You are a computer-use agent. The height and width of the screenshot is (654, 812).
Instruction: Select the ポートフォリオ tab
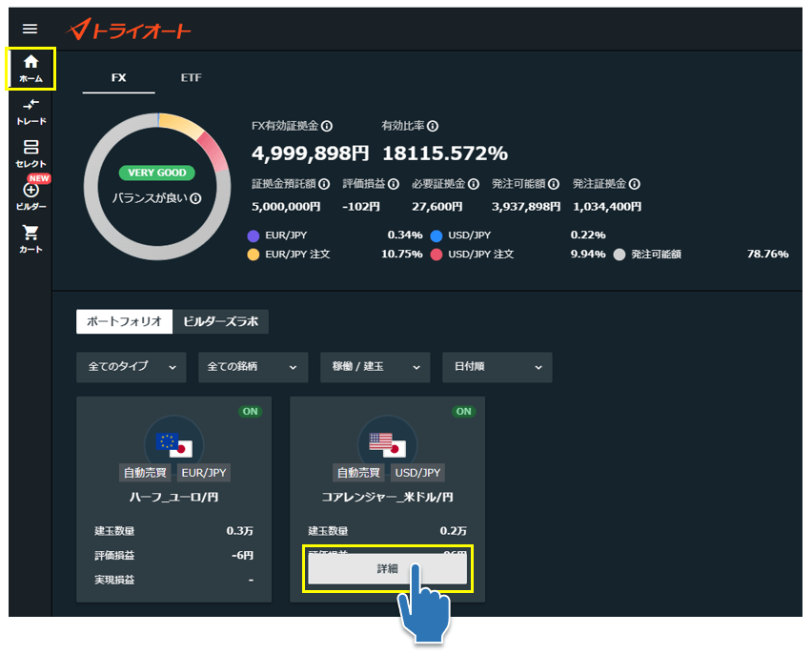pyautogui.click(x=124, y=321)
